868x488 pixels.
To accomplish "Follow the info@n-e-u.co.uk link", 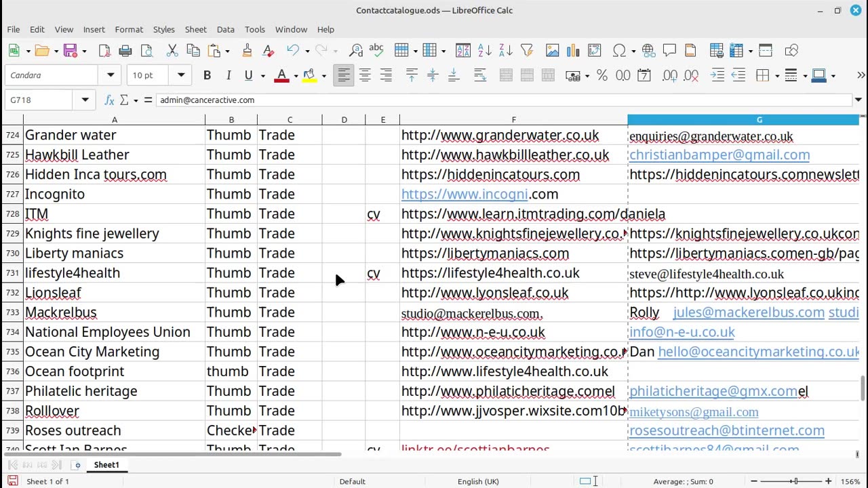I will (682, 332).
